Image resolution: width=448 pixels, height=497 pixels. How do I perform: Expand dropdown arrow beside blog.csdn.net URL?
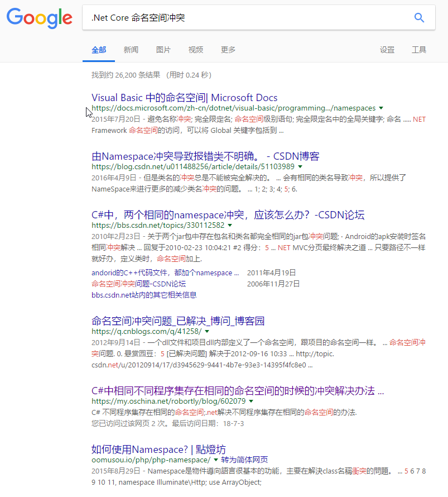tap(300, 166)
